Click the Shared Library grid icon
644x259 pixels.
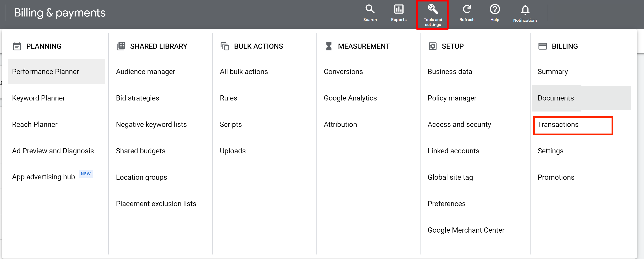pyautogui.click(x=121, y=46)
